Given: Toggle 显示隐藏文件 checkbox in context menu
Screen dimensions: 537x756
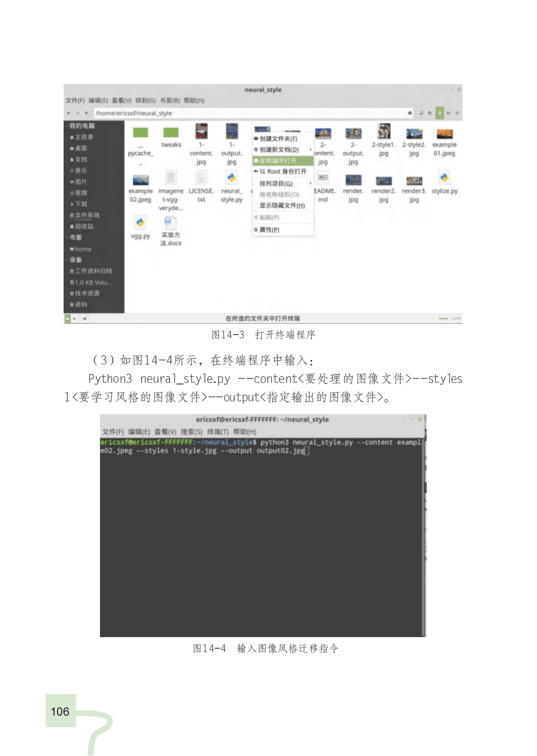Looking at the screenshot, I should [x=282, y=206].
